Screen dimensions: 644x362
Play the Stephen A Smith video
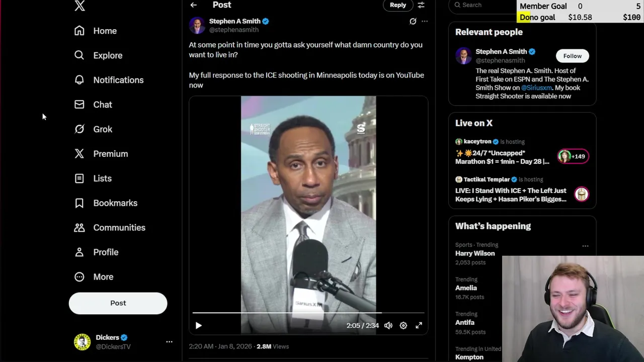(198, 326)
